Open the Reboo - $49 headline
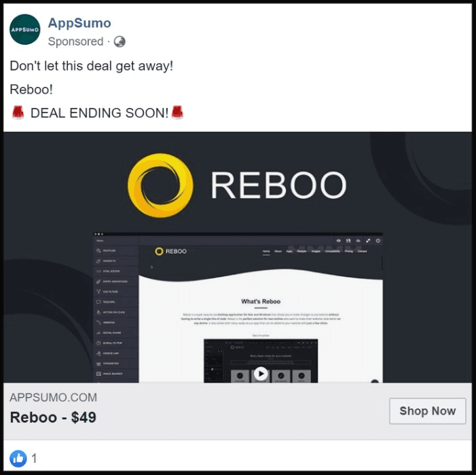Viewport: 476px width, 475px height. click(x=53, y=417)
